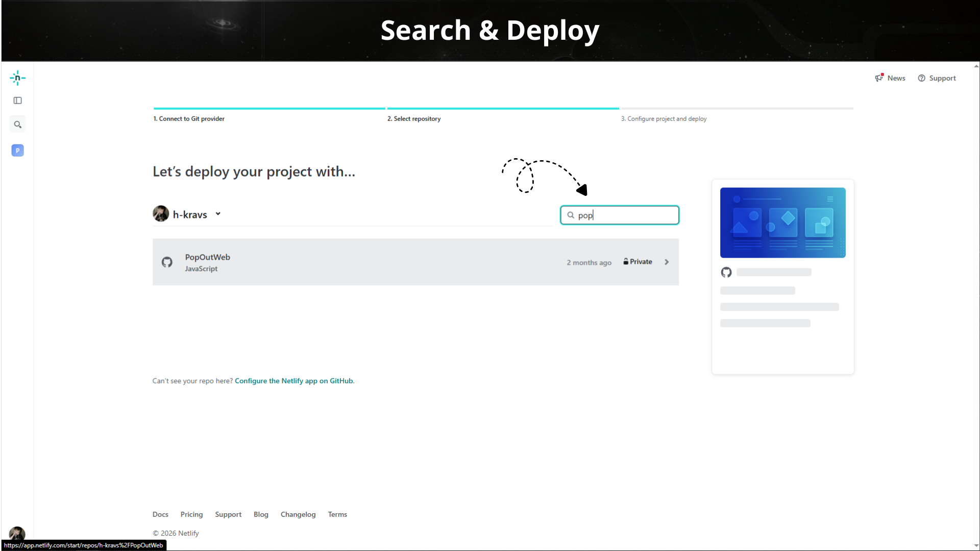
Task: Select step 2 Select repository
Action: [x=414, y=118]
